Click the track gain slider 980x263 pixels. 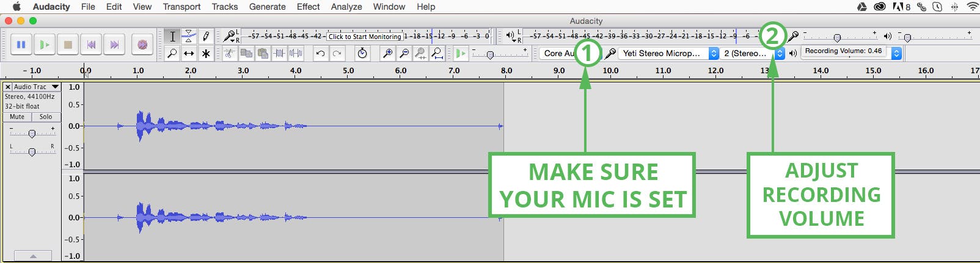(32, 134)
